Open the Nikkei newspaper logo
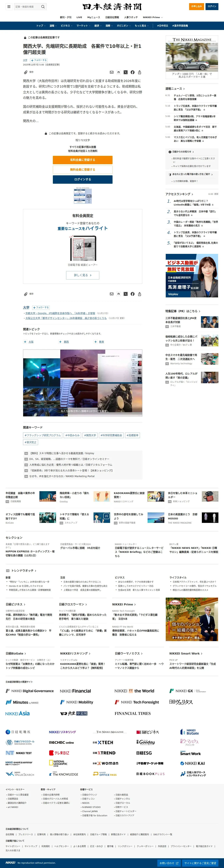 click(x=112, y=7)
